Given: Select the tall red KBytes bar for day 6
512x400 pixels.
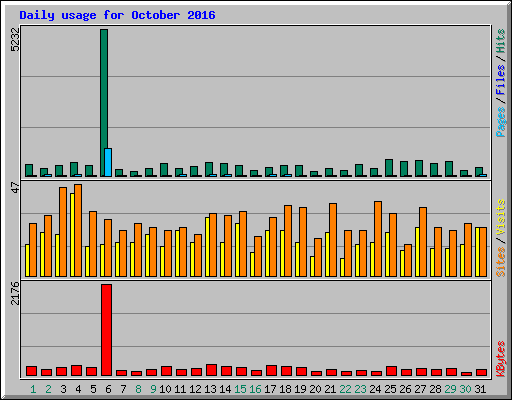Looking at the screenshot, I should click(x=106, y=330).
